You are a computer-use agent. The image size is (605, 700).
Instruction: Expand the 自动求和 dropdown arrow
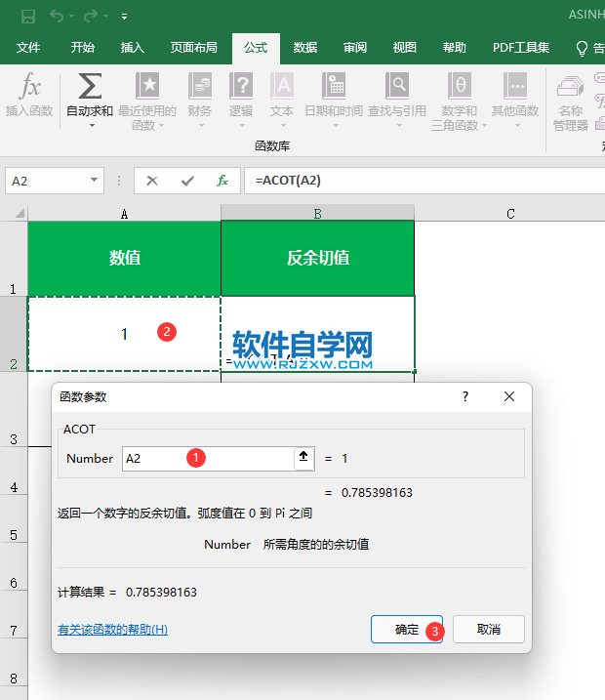click(92, 125)
